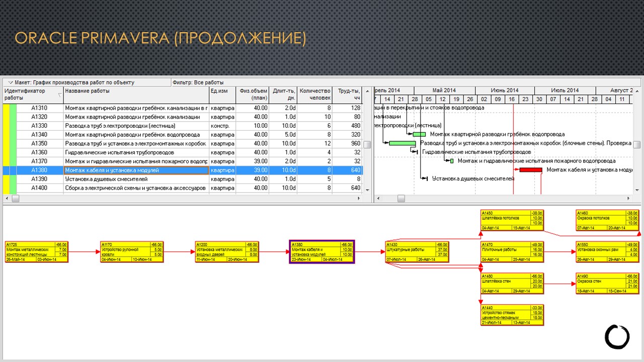
Task: Select network box A1550 "Установка оконных рам"
Action: click(607, 252)
